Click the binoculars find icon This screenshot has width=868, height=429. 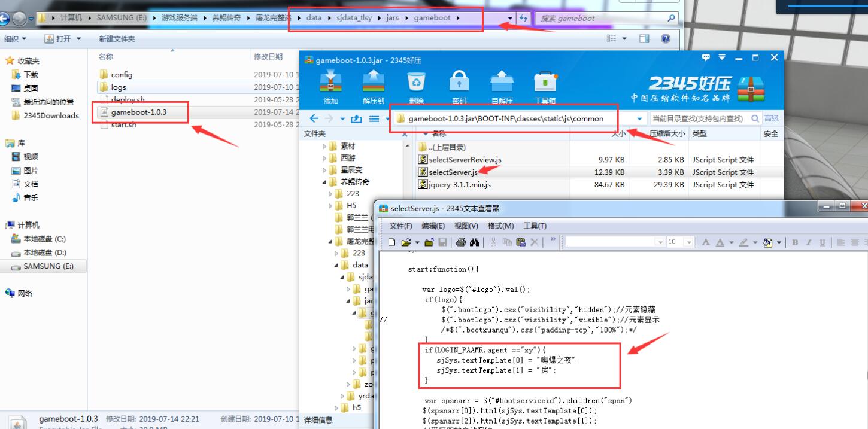pyautogui.click(x=475, y=242)
